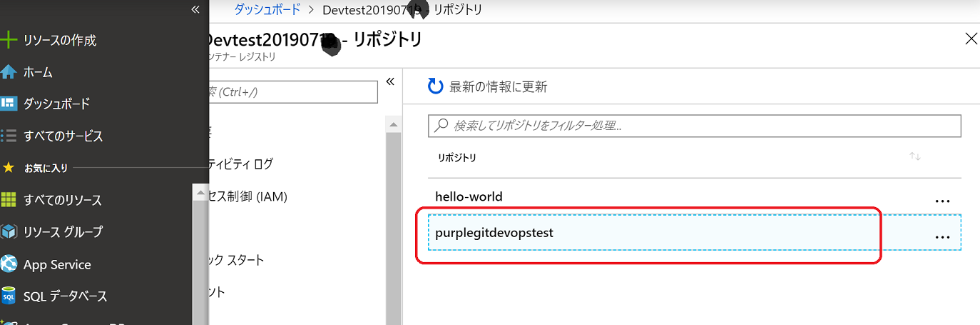Click the resource menu scrollbar up arrow
This screenshot has height=325, width=980.
[x=392, y=124]
